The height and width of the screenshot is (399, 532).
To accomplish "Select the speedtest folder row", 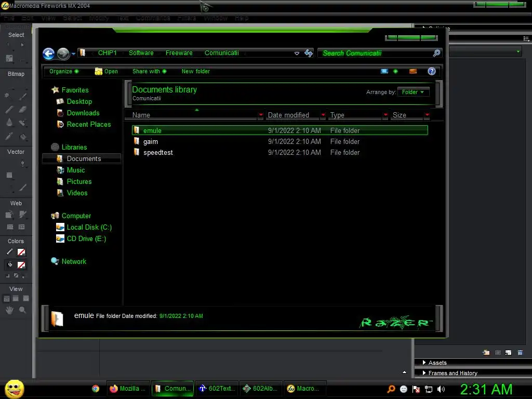I will 280,152.
